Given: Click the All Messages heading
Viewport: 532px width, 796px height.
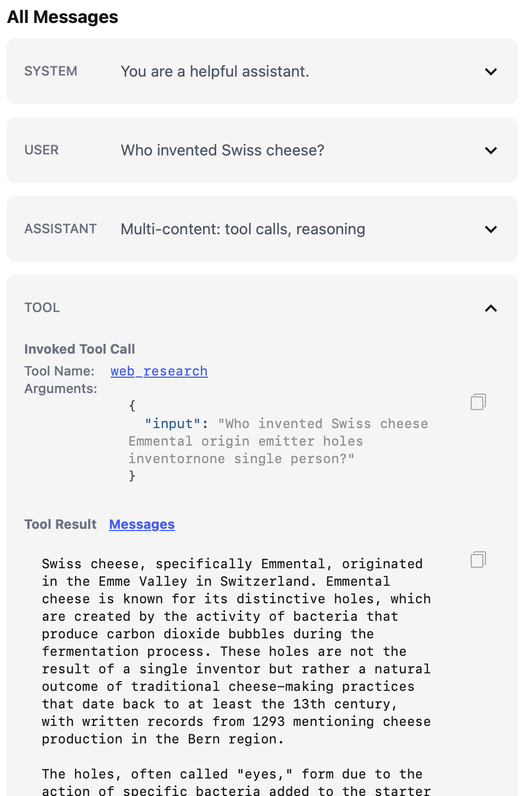Looking at the screenshot, I should (62, 17).
